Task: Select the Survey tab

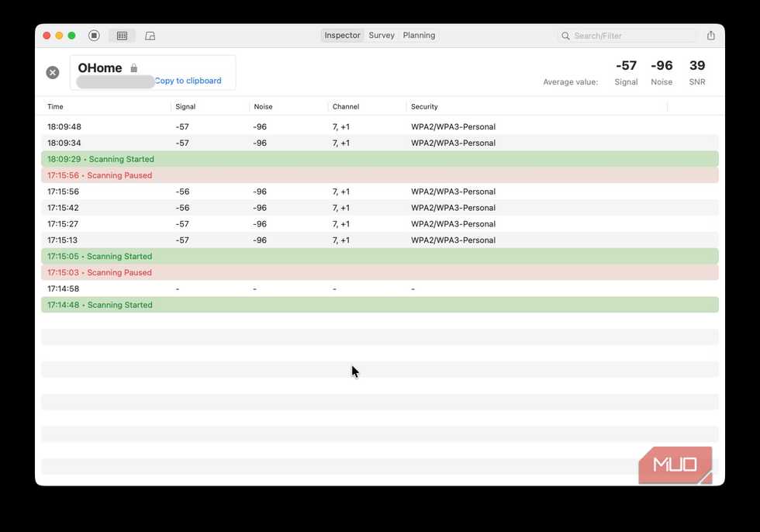Action: pos(382,36)
